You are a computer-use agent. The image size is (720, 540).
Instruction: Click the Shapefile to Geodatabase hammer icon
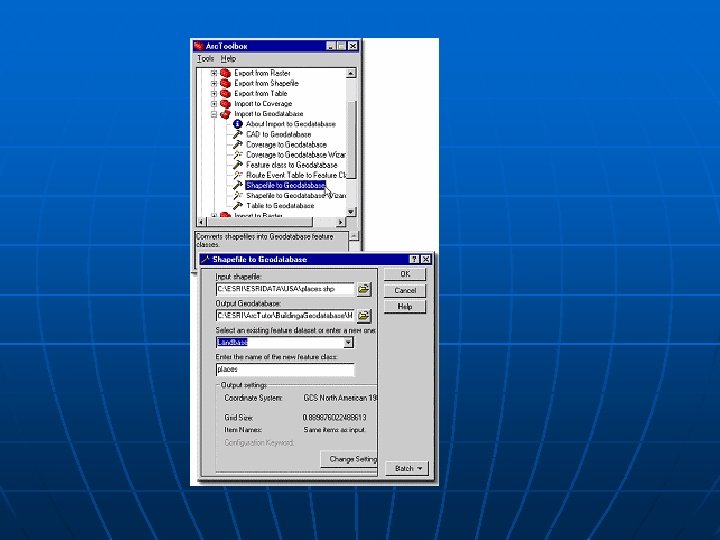(x=238, y=185)
